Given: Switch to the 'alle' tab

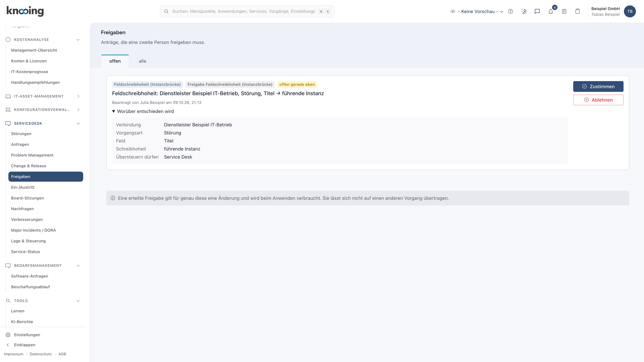Looking at the screenshot, I should [x=143, y=61].
